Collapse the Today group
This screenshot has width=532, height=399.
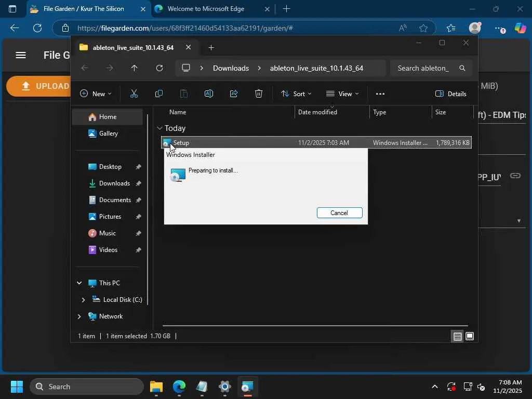pyautogui.click(x=159, y=128)
